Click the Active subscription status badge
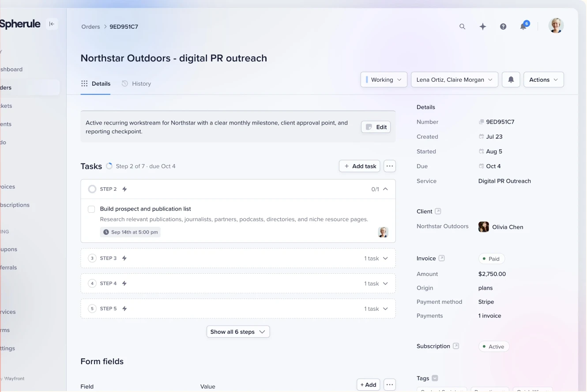The width and height of the screenshot is (587, 392). [x=494, y=347]
